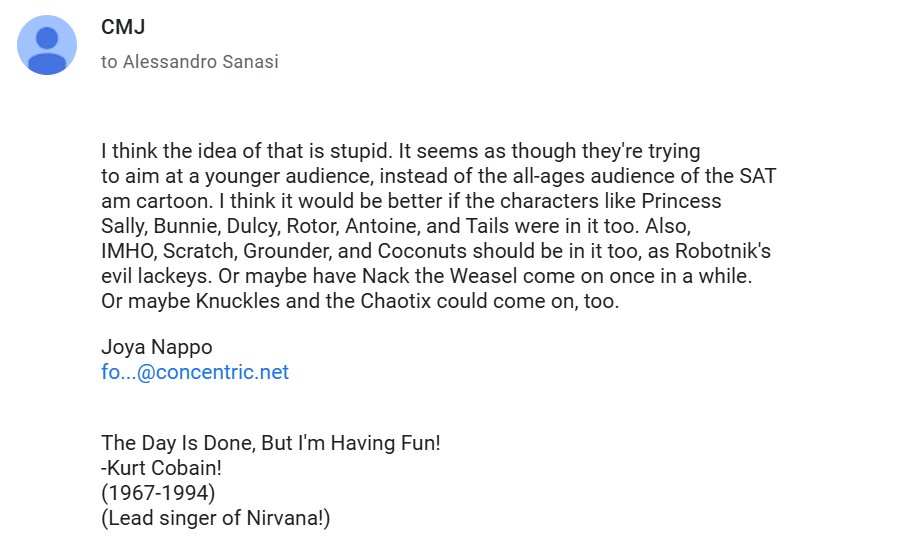The image size is (911, 557).
Task: Click the 'Joya Nappo' signature name
Action: pos(157,347)
